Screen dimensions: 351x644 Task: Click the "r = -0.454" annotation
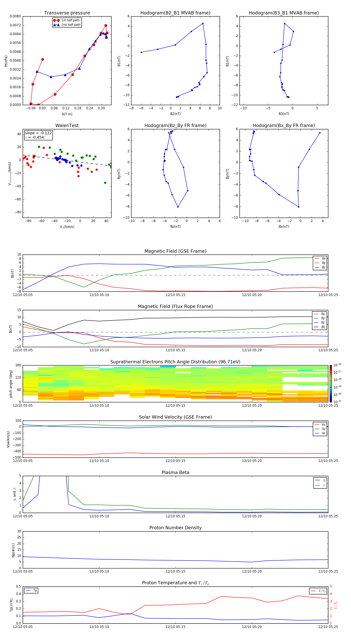coord(34,137)
